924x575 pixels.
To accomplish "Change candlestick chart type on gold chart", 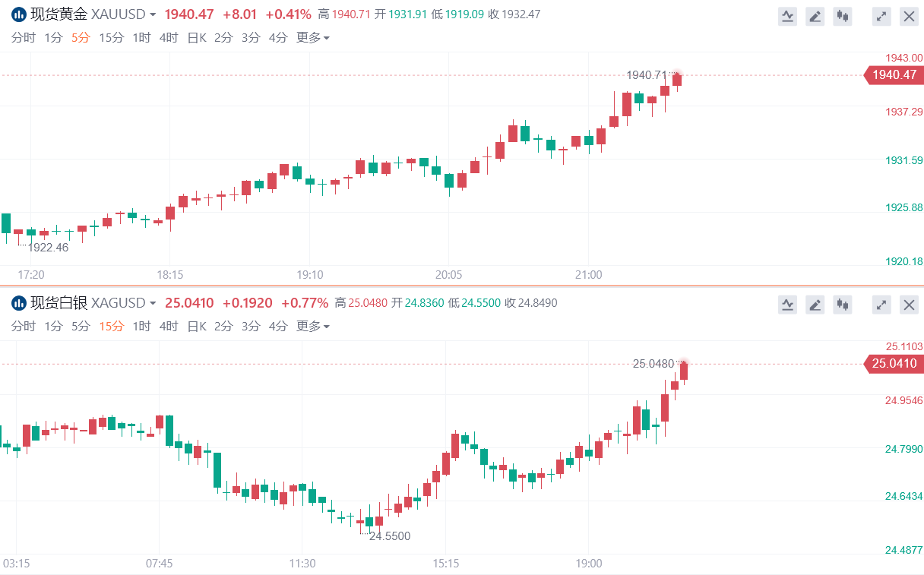I will pyautogui.click(x=842, y=16).
